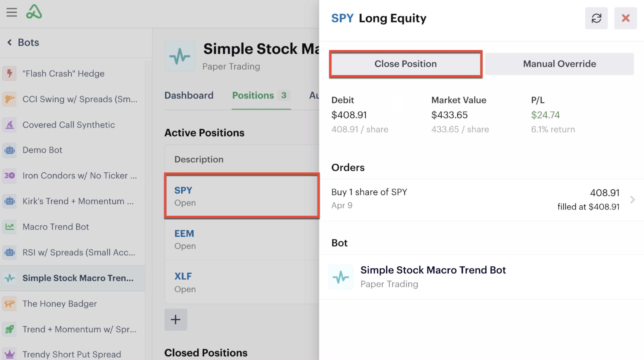The height and width of the screenshot is (360, 644).
Task: Click the green Option Alpha logo
Action: pos(34,12)
